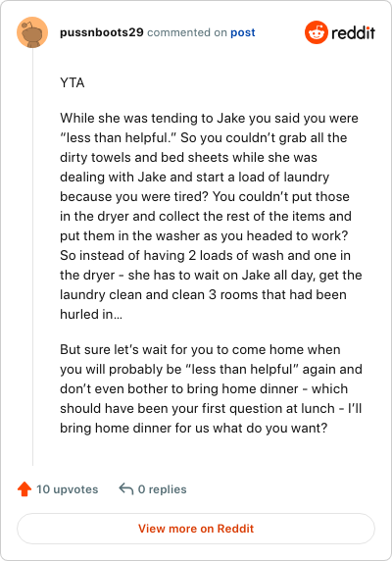Select the "YTA" verdict text
This screenshot has height=561, width=392.
tap(73, 82)
